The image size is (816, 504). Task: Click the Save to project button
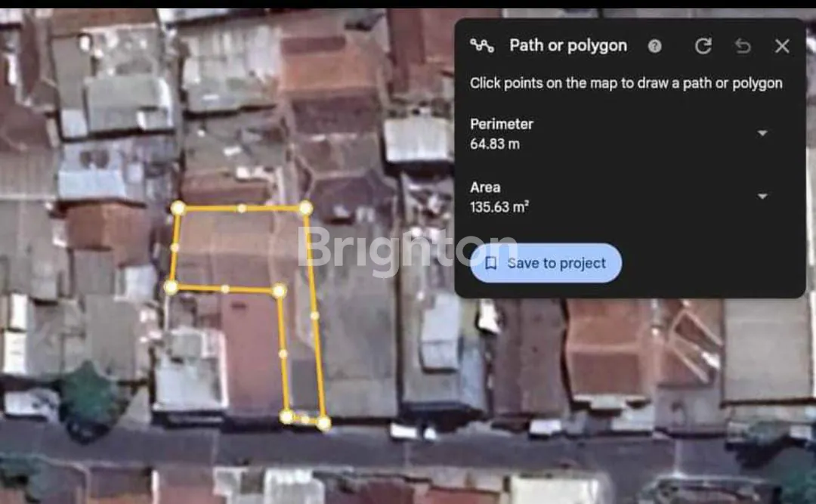coord(546,263)
